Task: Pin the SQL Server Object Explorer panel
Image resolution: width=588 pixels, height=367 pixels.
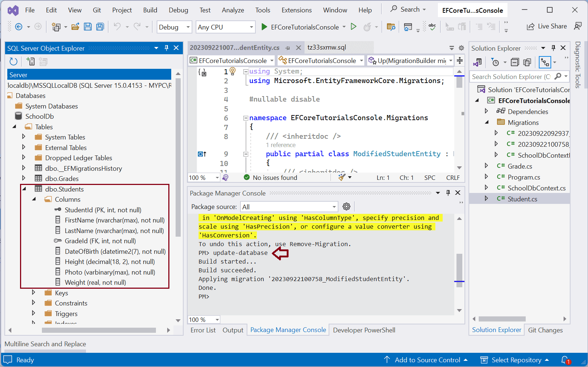Action: coord(166,48)
